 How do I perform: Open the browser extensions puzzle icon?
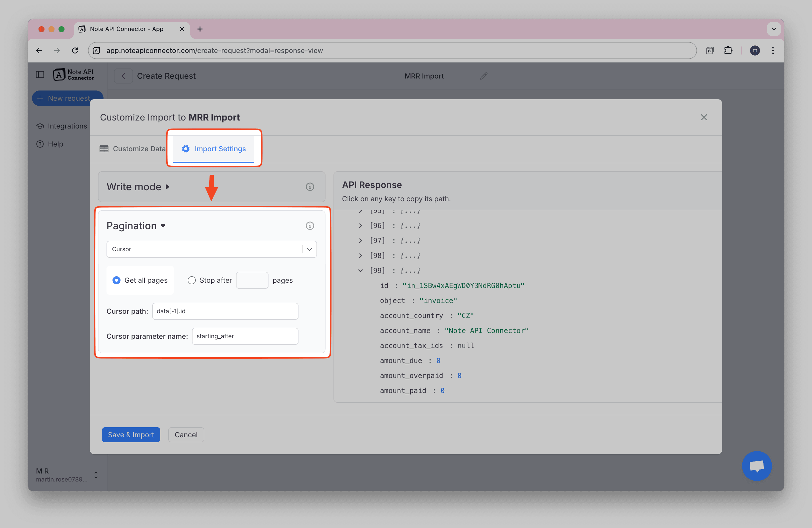728,50
